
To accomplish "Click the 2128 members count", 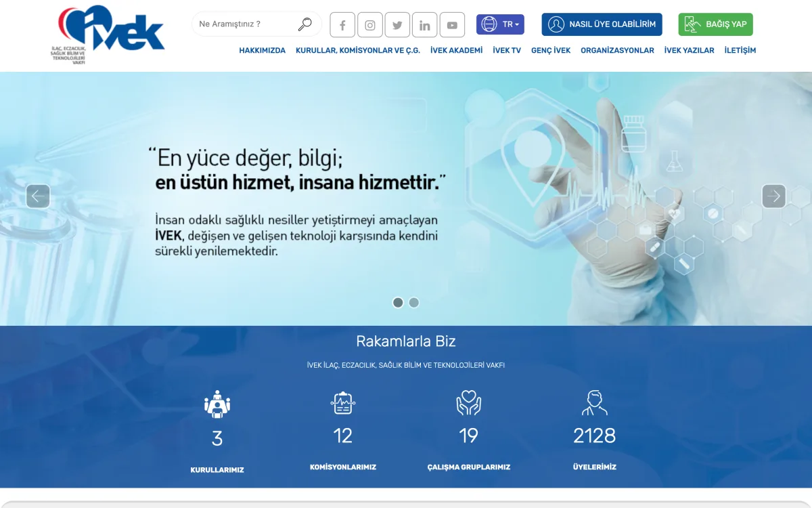I will click(595, 436).
